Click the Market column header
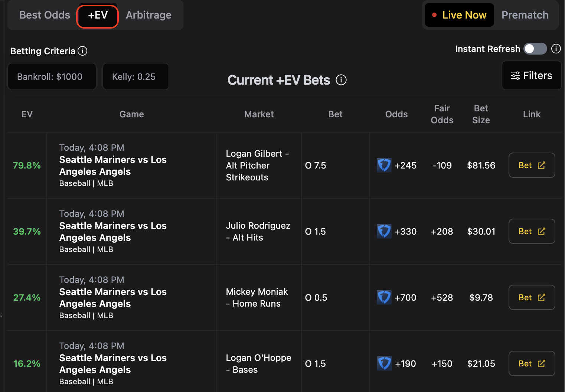Screen dimensions: 565x392 click(259, 114)
